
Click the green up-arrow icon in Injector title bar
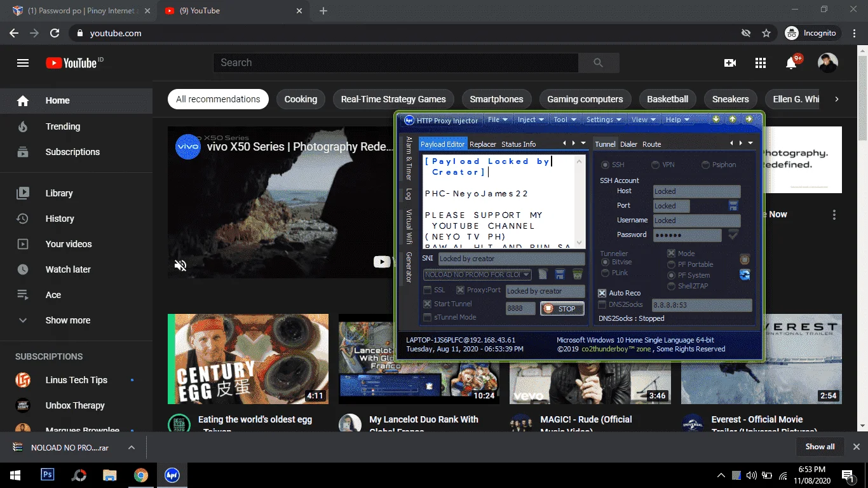pos(733,119)
